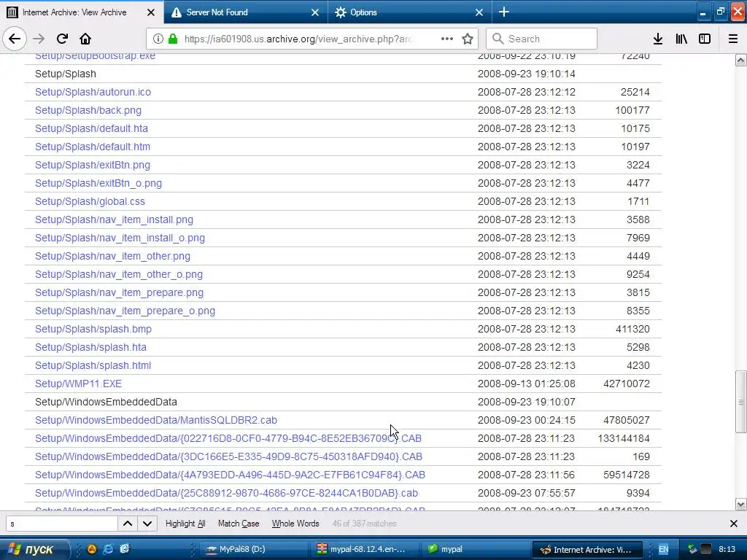747x560 pixels.
Task: Close the Server Not Found tab
Action: [x=315, y=12]
